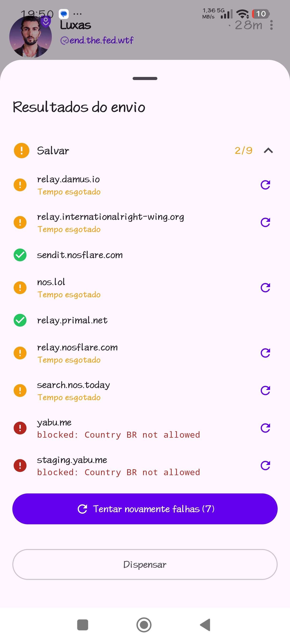Retry sending to relay.internationalright-wing.org
290x644 pixels.
point(265,222)
